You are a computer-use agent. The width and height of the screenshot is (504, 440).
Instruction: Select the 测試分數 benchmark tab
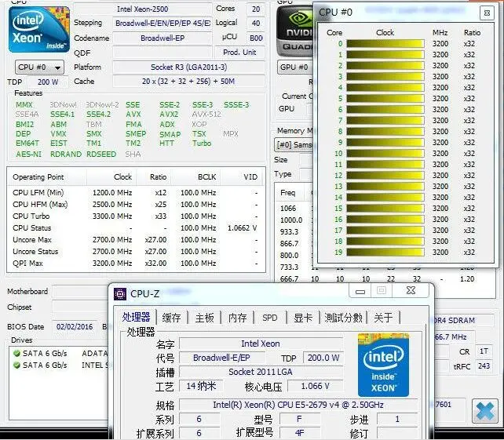(x=343, y=318)
